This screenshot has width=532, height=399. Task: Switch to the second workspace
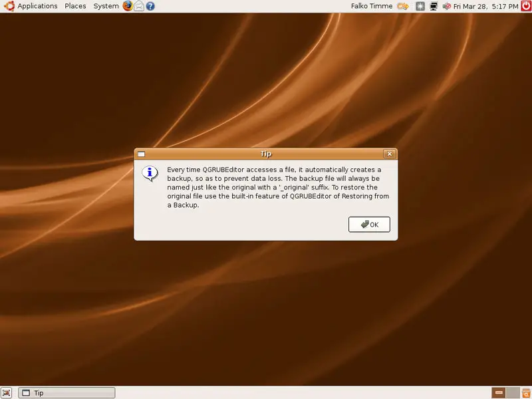click(513, 392)
